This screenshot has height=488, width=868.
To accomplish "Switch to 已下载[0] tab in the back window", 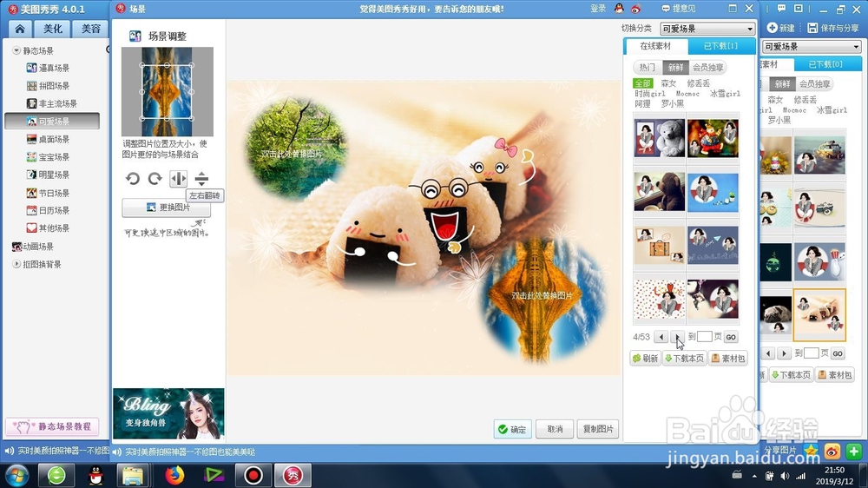I will point(825,64).
